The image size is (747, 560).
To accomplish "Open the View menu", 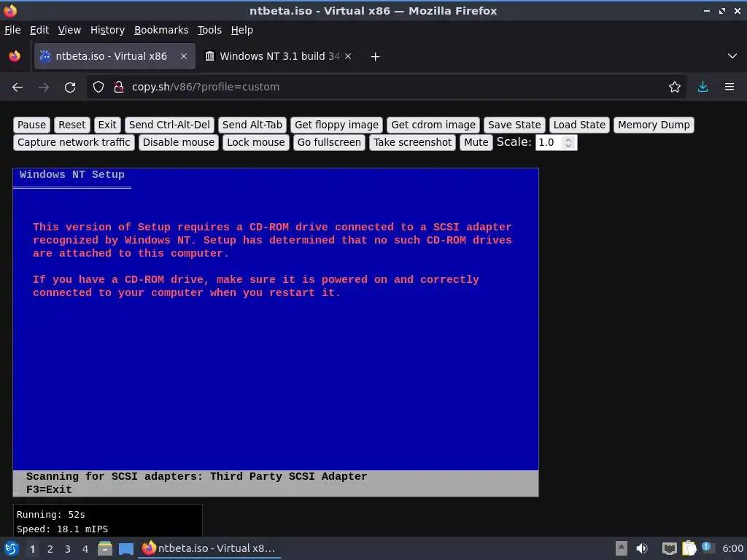I will click(x=69, y=30).
